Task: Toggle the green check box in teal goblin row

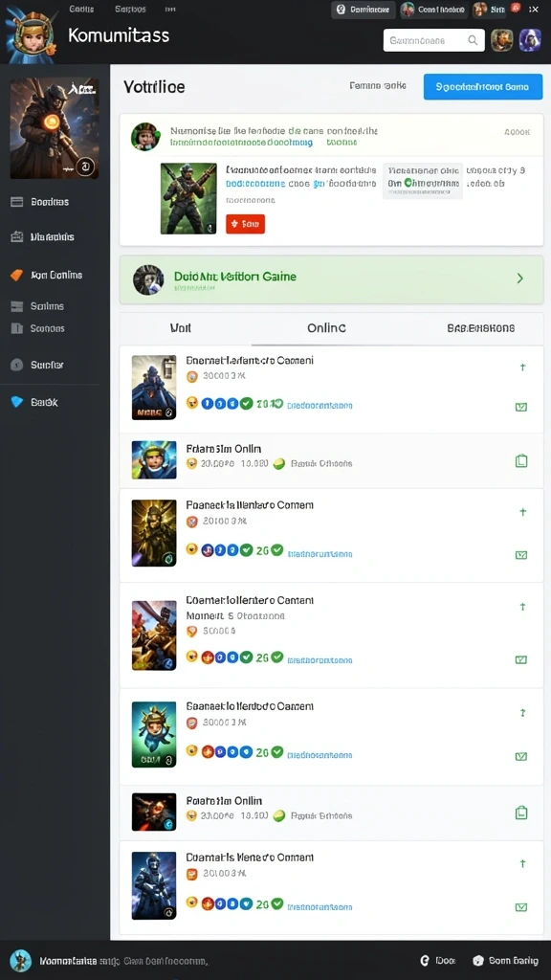Action: point(521,756)
